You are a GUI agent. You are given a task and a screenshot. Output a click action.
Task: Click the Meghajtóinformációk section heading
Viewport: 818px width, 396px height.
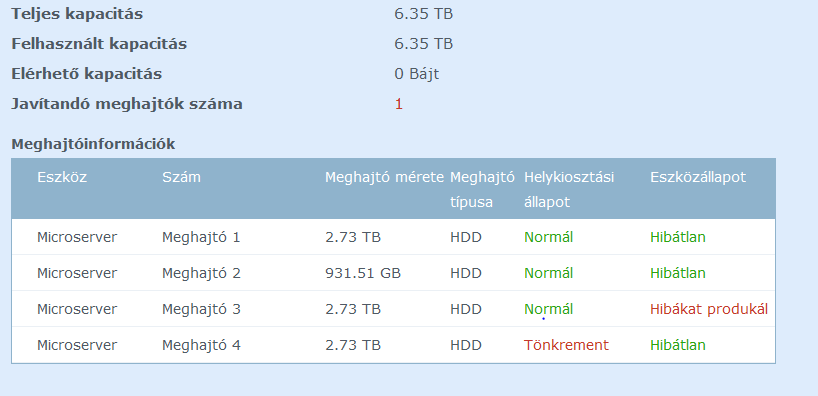pos(93,144)
